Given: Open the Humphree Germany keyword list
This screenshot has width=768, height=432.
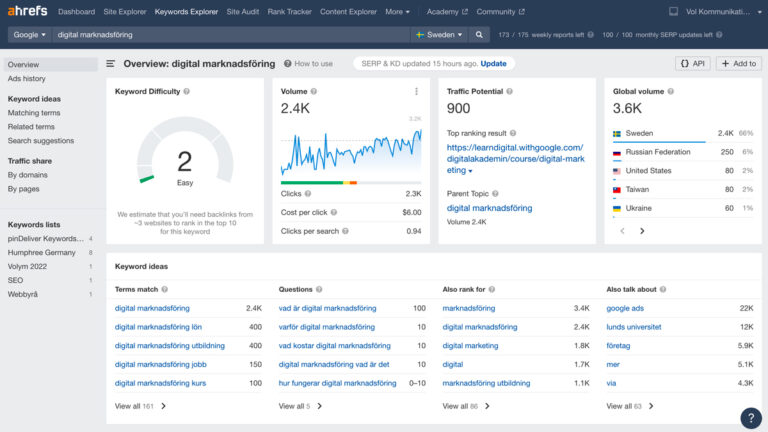Looking at the screenshot, I should (x=42, y=253).
